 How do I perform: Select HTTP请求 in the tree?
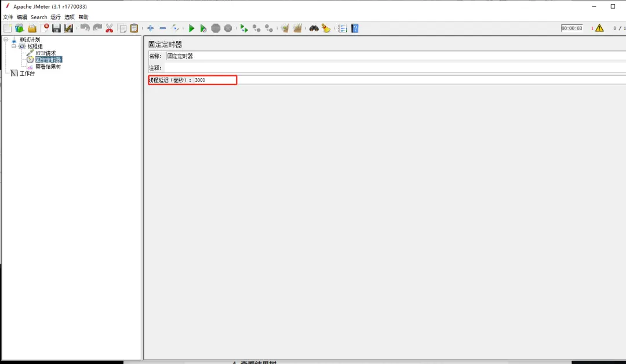[x=46, y=53]
